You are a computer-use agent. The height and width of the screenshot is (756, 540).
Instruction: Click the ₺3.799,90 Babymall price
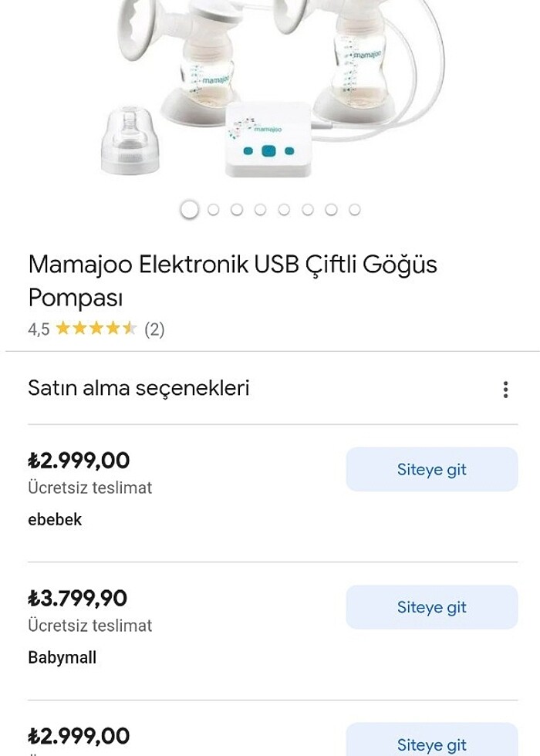pos(77,598)
